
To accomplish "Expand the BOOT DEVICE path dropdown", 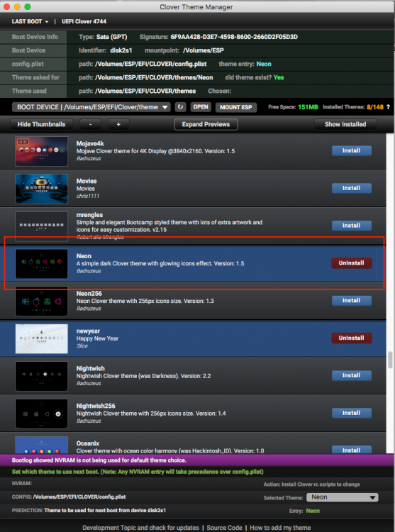I will coord(91,107).
